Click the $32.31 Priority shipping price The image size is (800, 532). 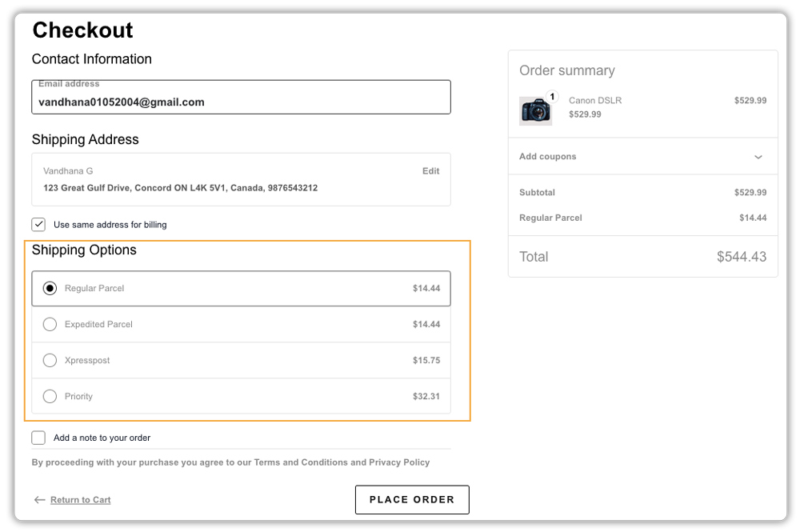point(426,396)
